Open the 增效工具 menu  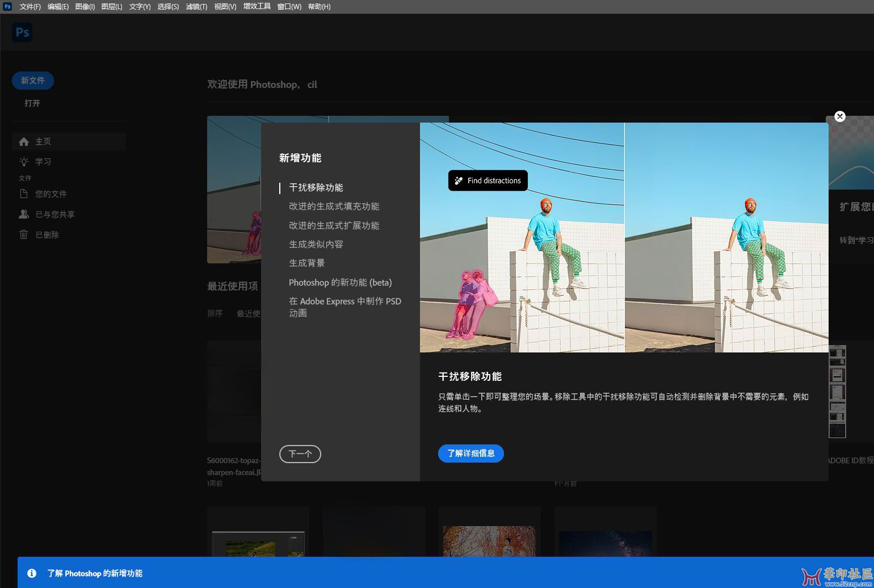coord(257,6)
